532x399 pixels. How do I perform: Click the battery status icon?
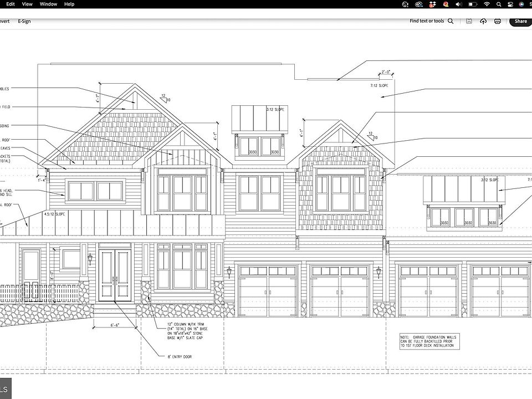473,4
